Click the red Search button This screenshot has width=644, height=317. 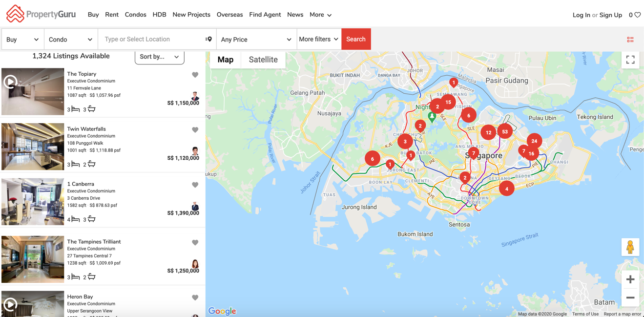(356, 39)
